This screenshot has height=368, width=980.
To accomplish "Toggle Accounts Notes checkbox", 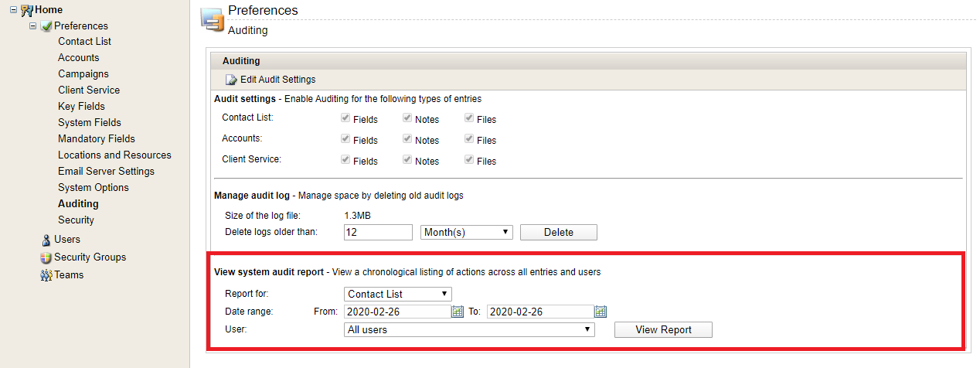I will 407,139.
